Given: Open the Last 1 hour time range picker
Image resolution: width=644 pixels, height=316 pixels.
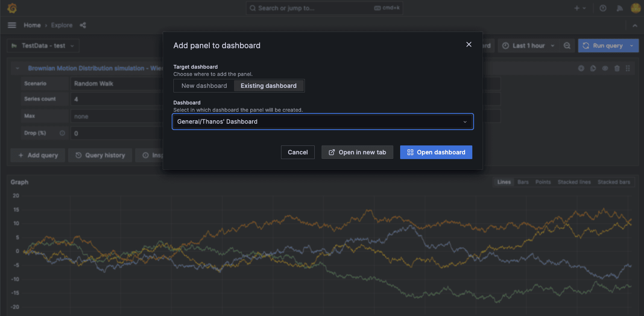Looking at the screenshot, I should (528, 45).
